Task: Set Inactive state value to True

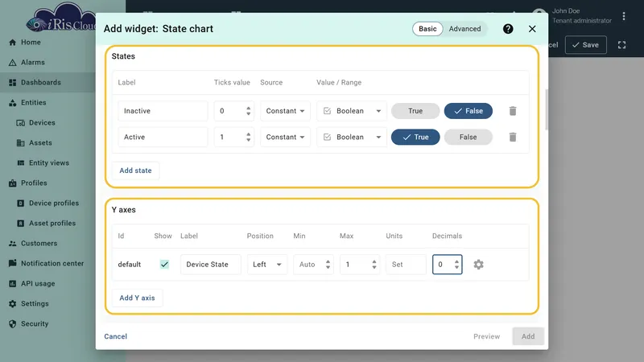Action: (415, 111)
